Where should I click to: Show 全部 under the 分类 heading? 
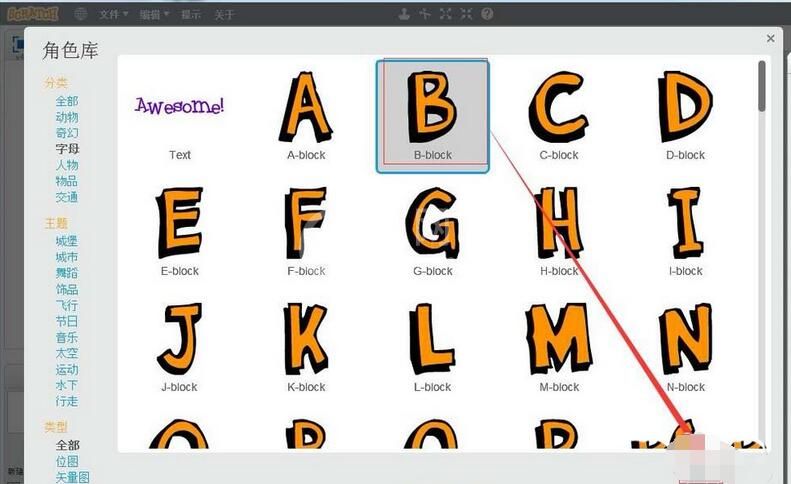pyautogui.click(x=67, y=101)
